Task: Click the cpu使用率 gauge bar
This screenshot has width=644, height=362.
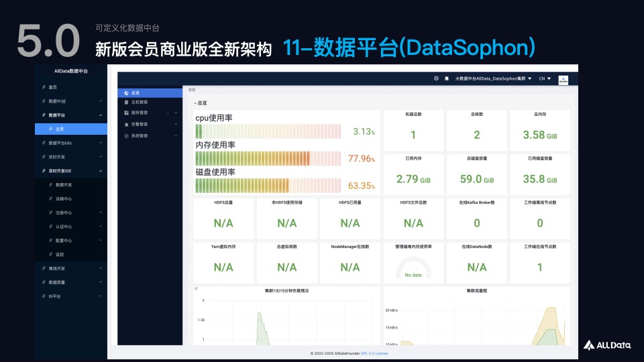Action: click(x=268, y=132)
